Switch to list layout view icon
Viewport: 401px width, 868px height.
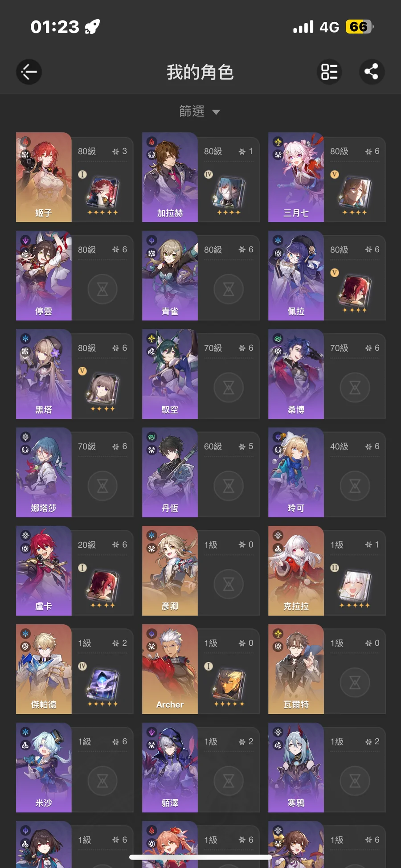click(x=329, y=72)
